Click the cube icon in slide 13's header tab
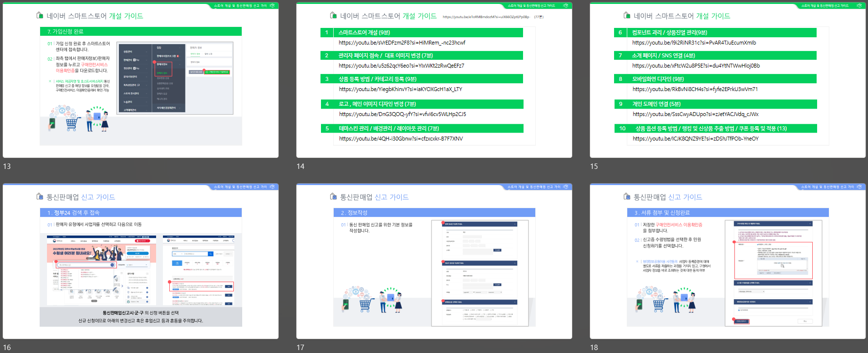This screenshot has width=868, height=353. click(x=272, y=5)
